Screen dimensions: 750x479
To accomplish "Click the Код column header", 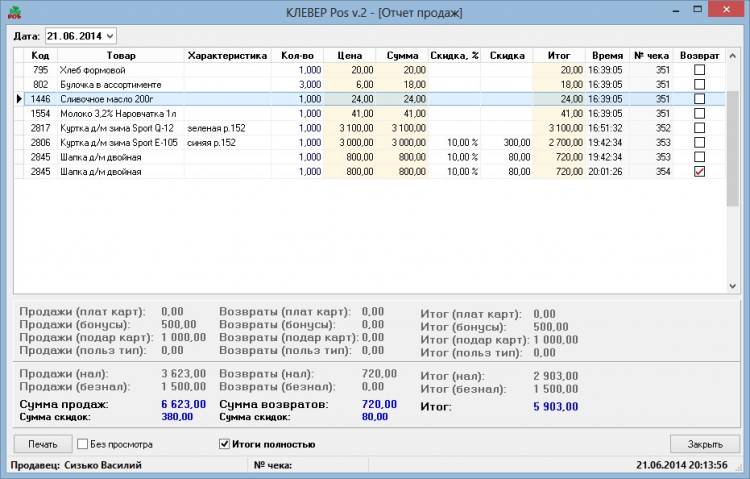I will coord(41,56).
